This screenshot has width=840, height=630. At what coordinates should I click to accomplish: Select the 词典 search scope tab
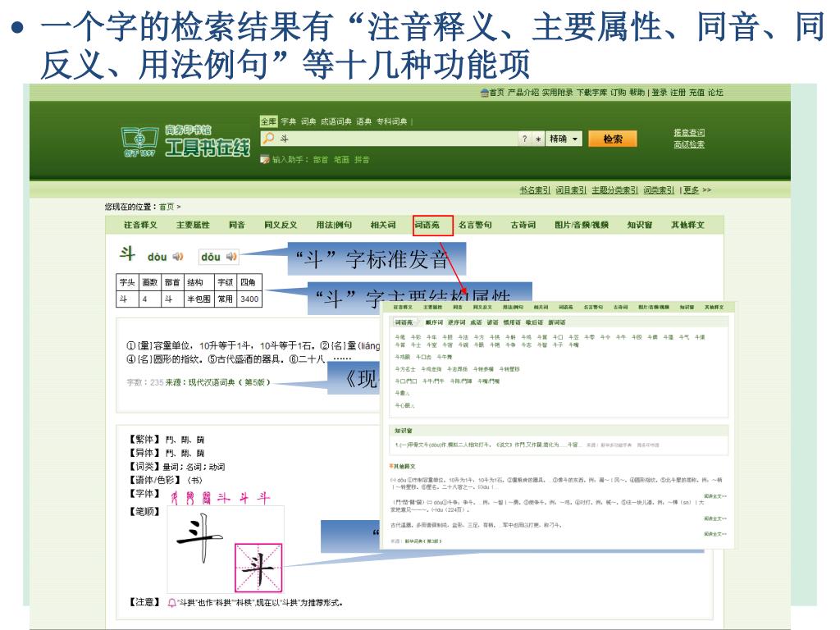(308, 121)
